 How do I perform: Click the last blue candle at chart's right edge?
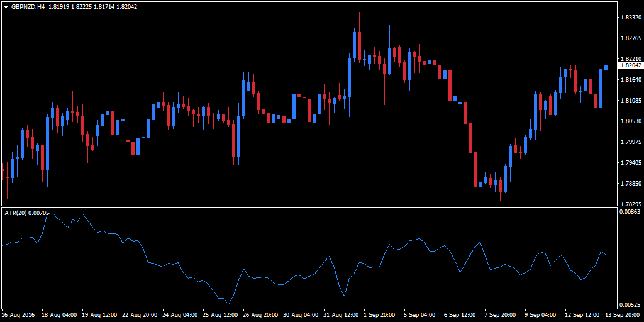point(606,67)
